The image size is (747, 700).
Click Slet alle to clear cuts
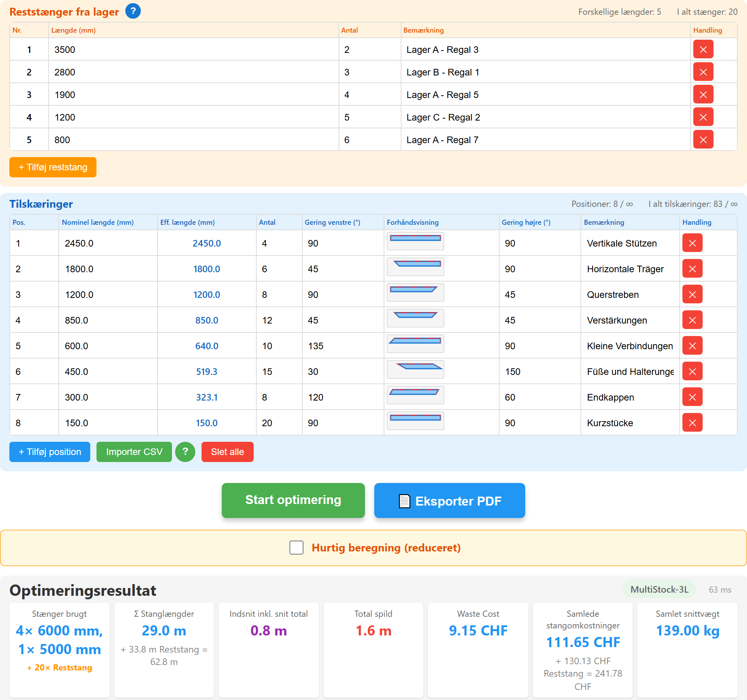[228, 452]
